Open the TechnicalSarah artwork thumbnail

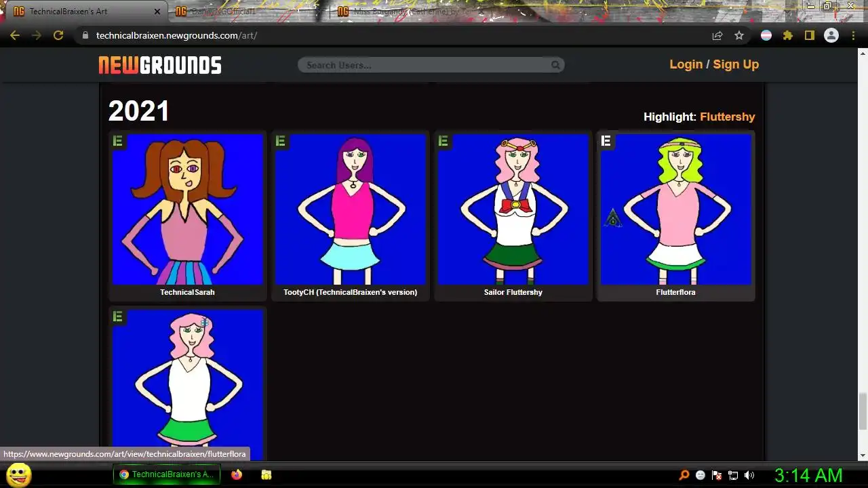coord(187,209)
